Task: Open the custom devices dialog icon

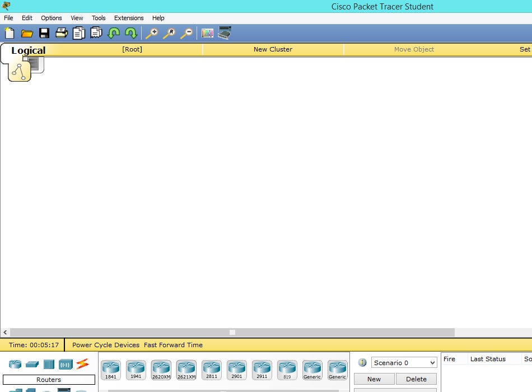Action: pyautogui.click(x=225, y=33)
